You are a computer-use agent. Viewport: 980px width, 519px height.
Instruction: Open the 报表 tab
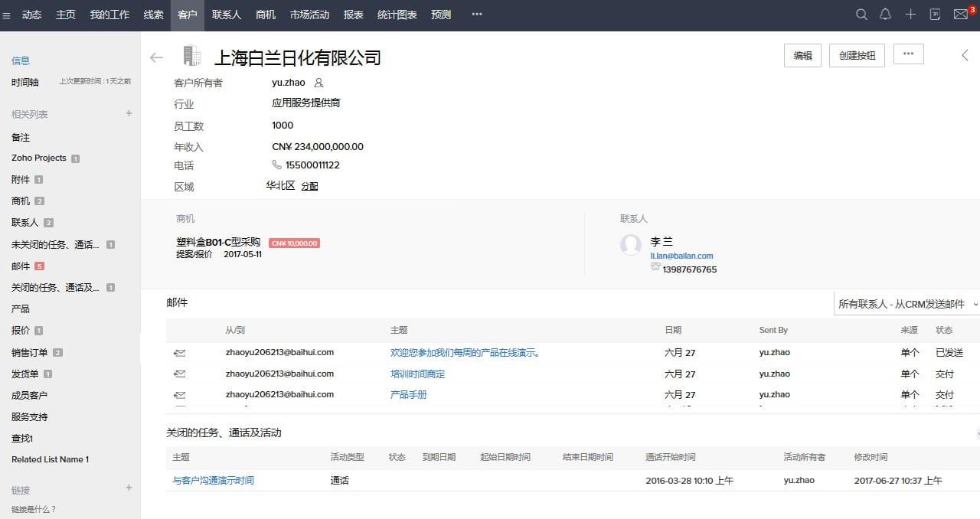(x=353, y=15)
